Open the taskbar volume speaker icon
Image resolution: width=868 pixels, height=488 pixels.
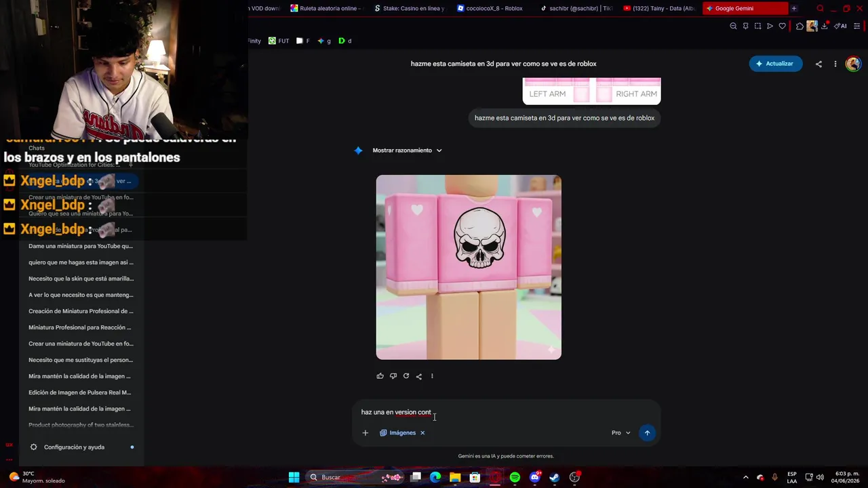tap(820, 477)
